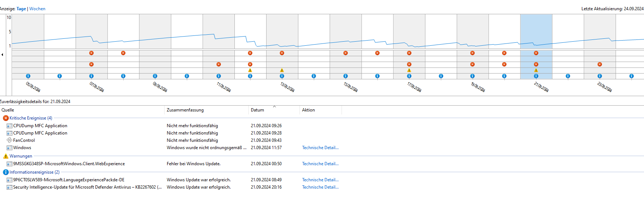The width and height of the screenshot is (644, 212).
Task: Click the warning icon on 17.09.2024
Action: (x=409, y=70)
